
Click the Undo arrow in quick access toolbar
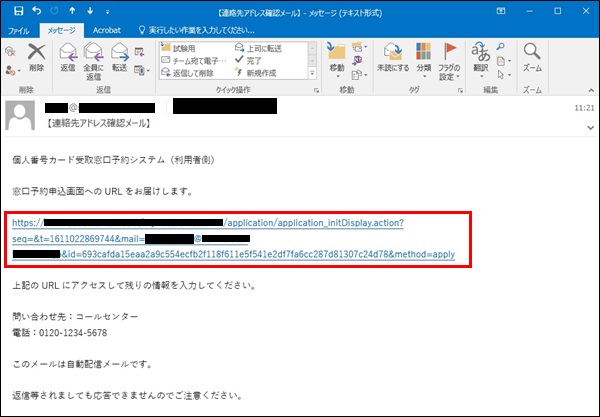coord(38,12)
